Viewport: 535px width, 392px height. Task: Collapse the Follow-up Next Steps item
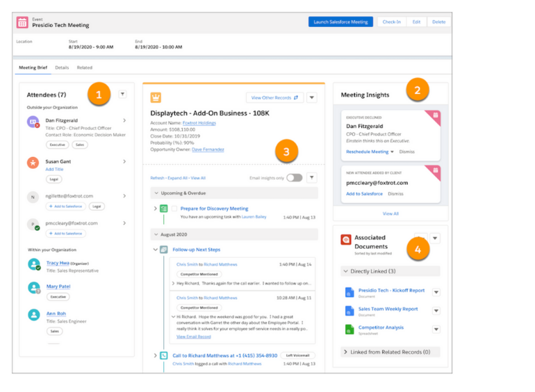click(155, 250)
